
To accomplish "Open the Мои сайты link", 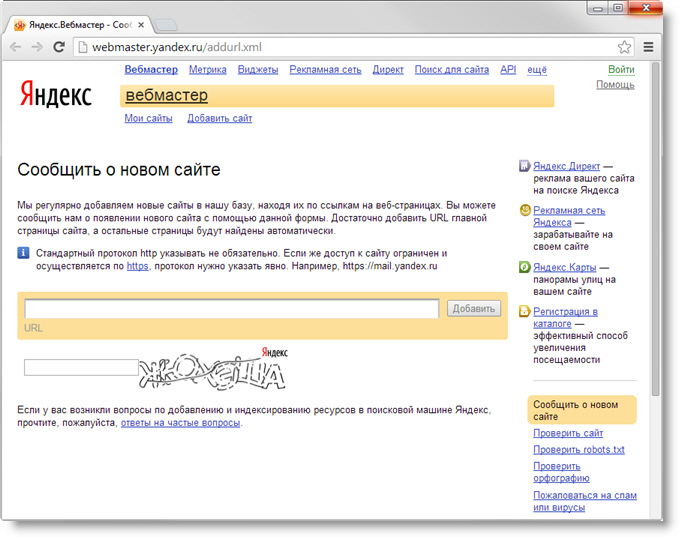I will click(149, 118).
